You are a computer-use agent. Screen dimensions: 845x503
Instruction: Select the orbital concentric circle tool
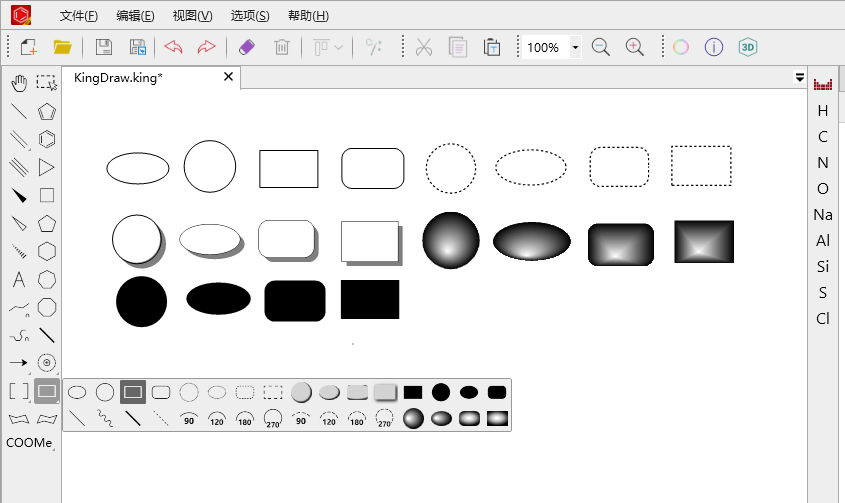(x=47, y=362)
